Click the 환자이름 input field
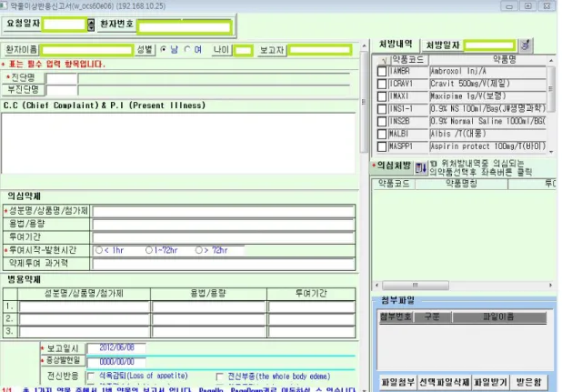This screenshot has height=392, width=562. (x=86, y=50)
